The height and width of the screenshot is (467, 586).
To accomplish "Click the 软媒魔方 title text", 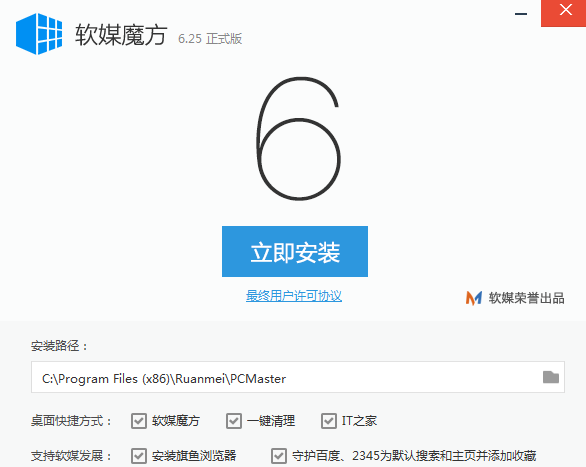I will point(121,35).
